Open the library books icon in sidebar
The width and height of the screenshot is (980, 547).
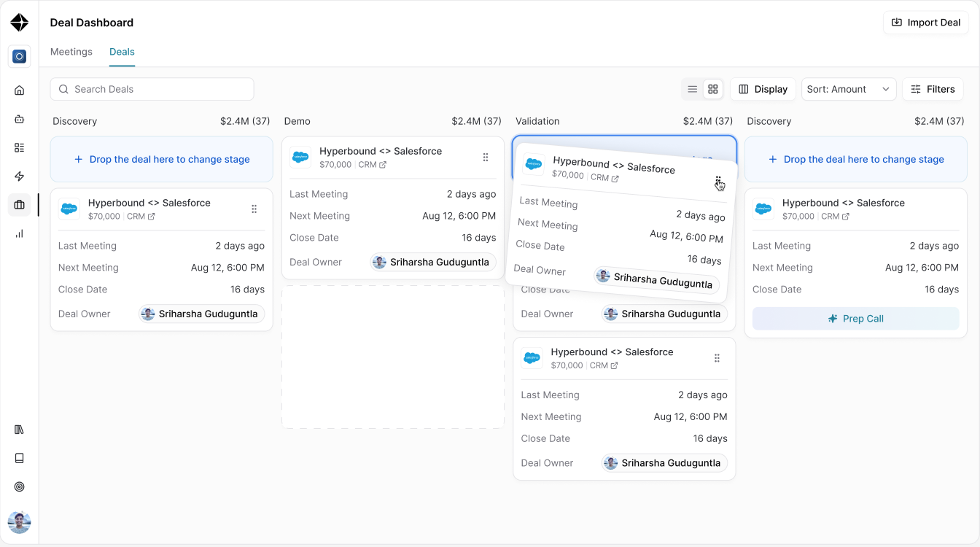coord(20,430)
